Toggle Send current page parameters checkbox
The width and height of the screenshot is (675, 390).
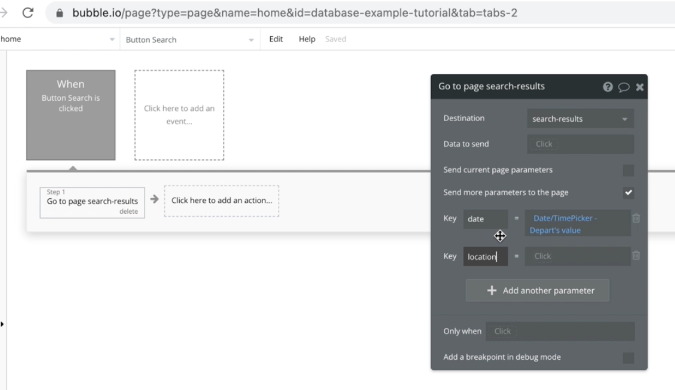tap(628, 170)
